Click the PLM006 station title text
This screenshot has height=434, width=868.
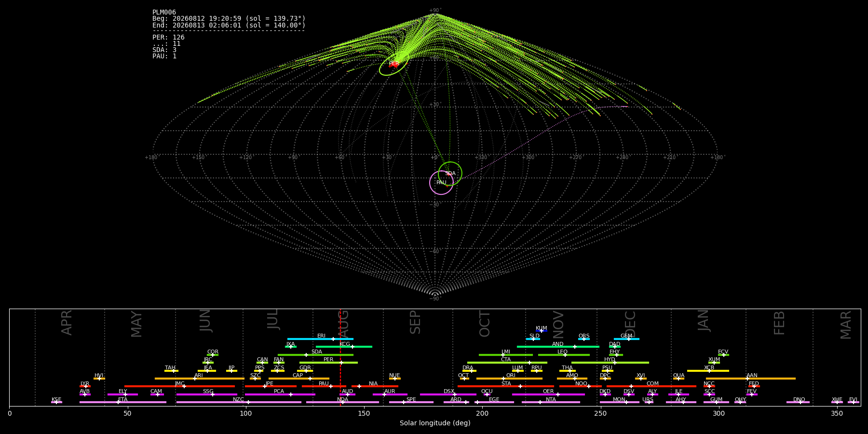(164, 13)
